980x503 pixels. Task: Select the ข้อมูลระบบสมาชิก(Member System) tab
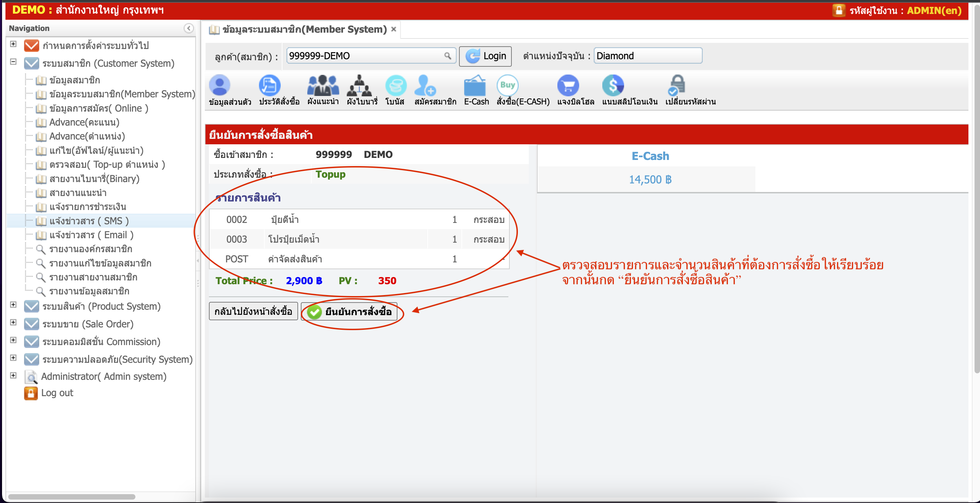pyautogui.click(x=304, y=29)
